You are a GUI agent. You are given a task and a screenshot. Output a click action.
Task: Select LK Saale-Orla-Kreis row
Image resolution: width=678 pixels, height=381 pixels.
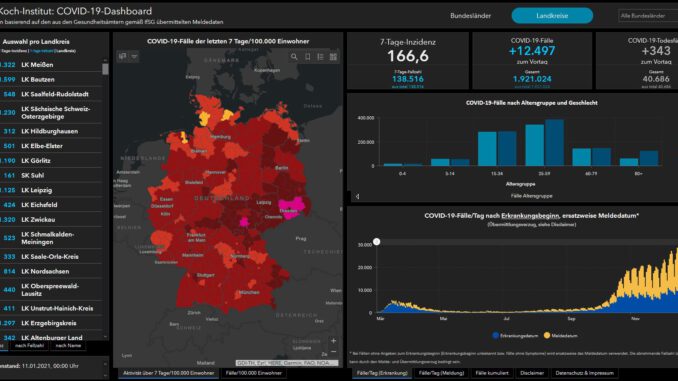click(x=51, y=257)
